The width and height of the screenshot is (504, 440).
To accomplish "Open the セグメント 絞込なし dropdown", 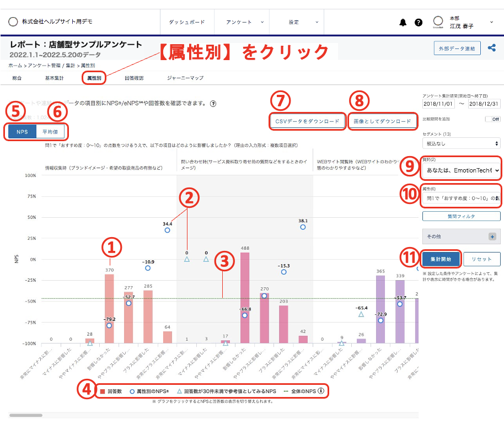I will click(x=461, y=143).
